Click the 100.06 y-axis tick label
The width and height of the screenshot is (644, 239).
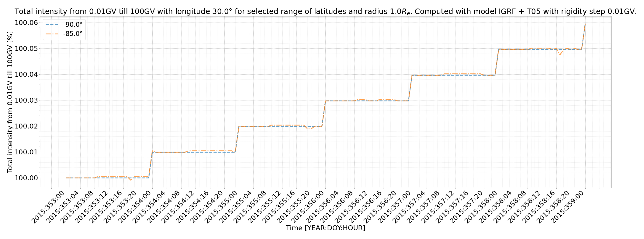coord(26,23)
